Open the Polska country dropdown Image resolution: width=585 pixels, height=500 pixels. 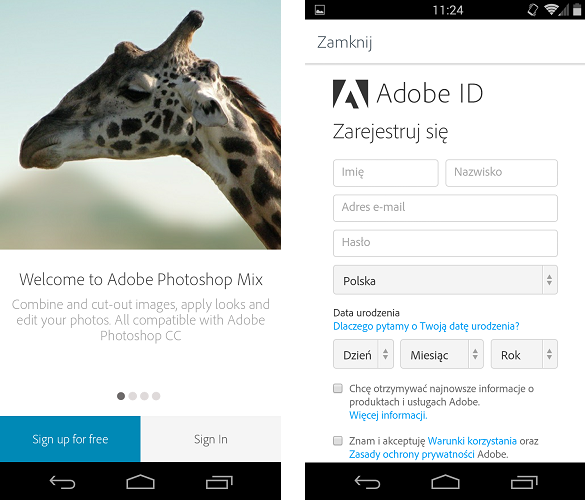click(x=445, y=280)
